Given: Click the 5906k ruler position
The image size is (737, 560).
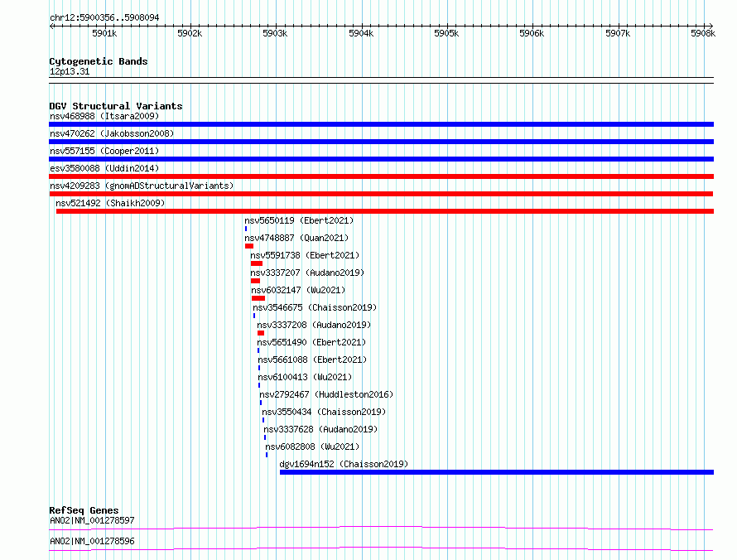Looking at the screenshot, I should coord(532,33).
